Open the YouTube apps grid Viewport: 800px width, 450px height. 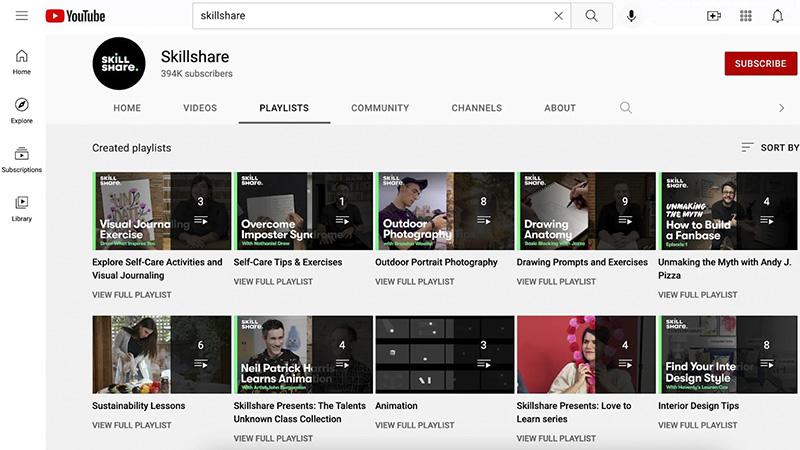pos(746,16)
